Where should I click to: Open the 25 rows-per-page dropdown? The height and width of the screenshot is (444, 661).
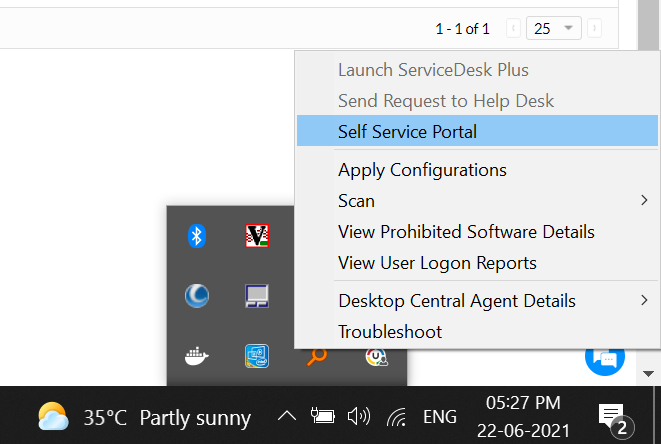pyautogui.click(x=554, y=28)
